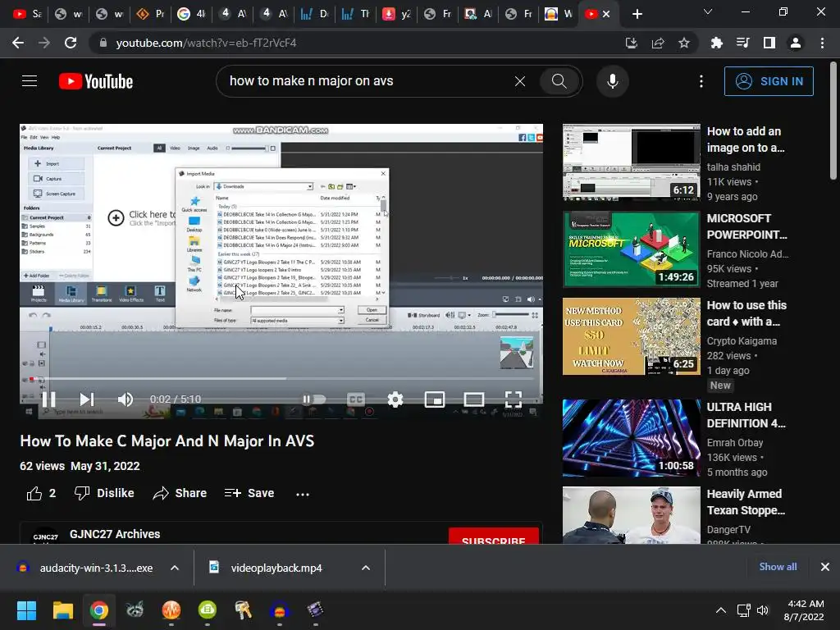
Task: Open the browser extensions puzzle icon
Action: (716, 43)
